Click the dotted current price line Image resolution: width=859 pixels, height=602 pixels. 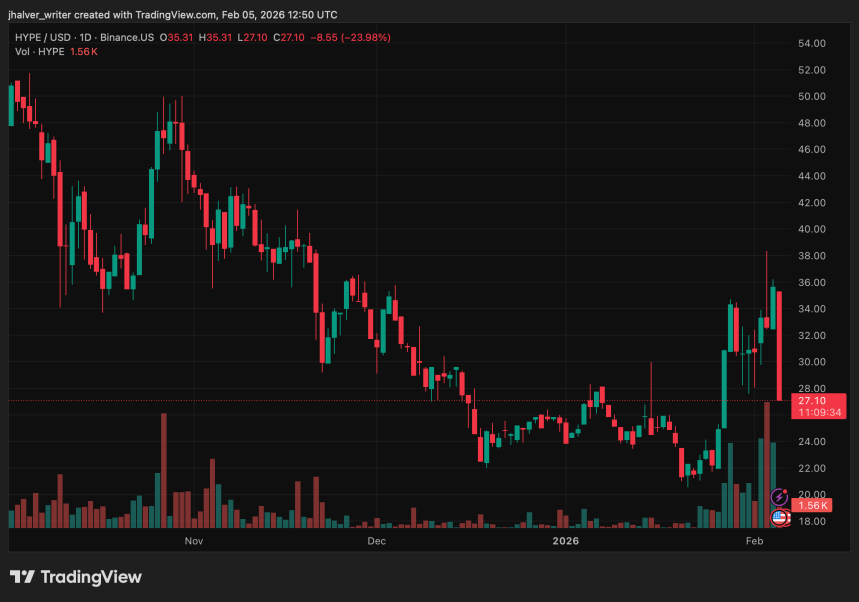tap(400, 398)
